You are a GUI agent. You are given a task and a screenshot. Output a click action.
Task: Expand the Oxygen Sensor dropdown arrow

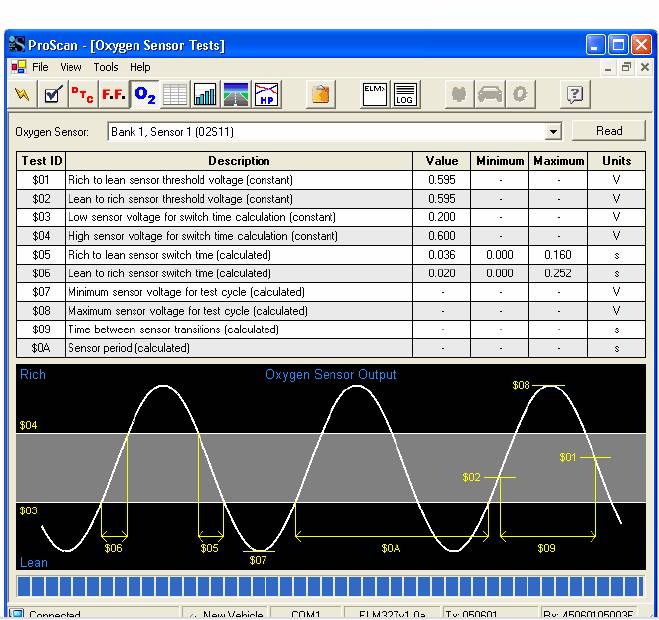(x=553, y=132)
